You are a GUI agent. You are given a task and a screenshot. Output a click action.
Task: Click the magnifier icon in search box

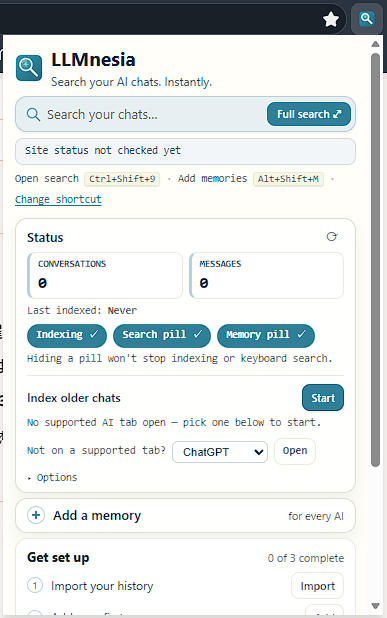tap(33, 115)
